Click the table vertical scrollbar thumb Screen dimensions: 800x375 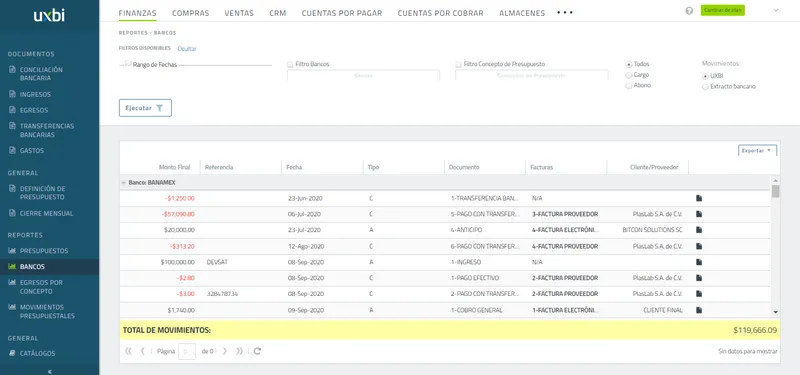(x=776, y=191)
